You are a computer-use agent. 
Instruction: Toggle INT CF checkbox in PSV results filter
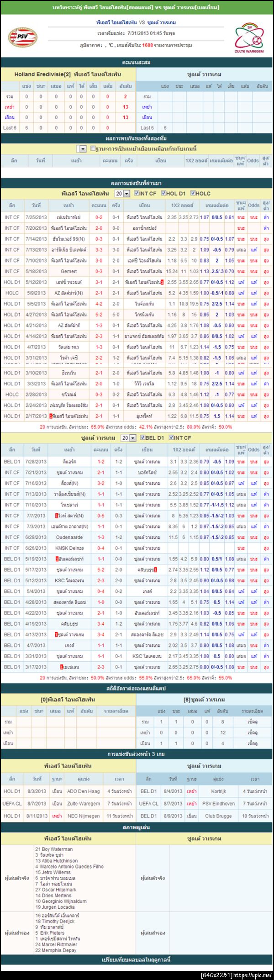137,193
